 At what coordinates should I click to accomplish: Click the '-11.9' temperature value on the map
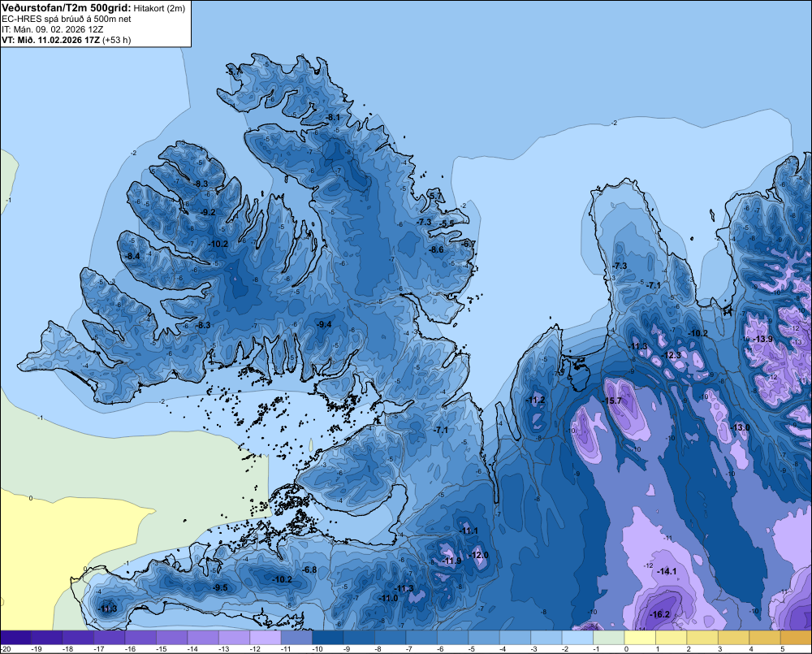click(451, 561)
